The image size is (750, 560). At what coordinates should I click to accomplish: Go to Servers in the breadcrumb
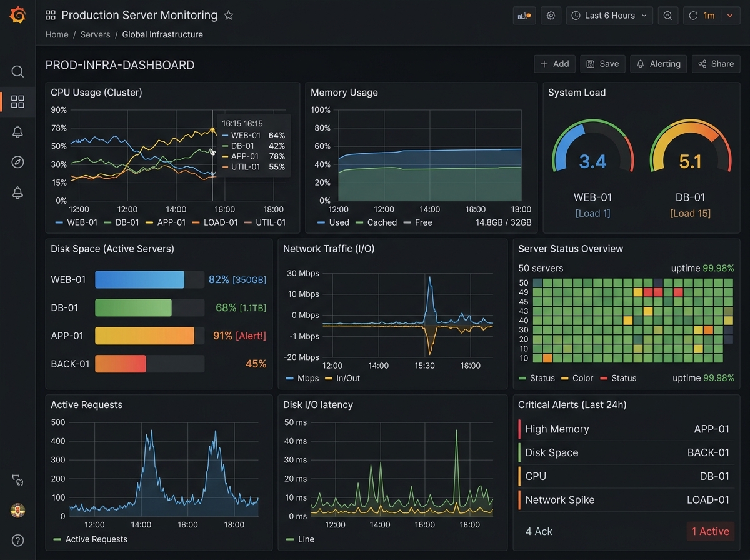[x=95, y=35]
